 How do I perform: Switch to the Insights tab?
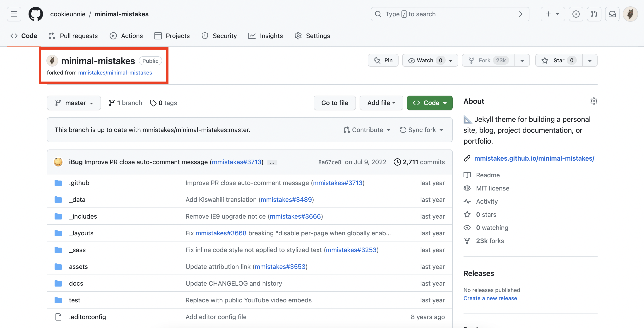265,36
